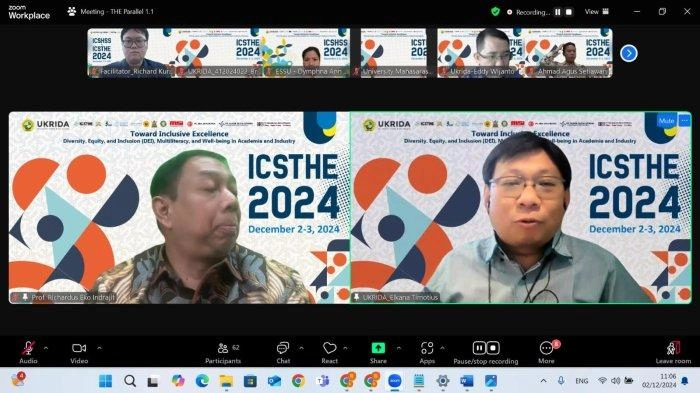Expand the Audio options arrow
This screenshot has height=393, width=700.
[x=46, y=348]
